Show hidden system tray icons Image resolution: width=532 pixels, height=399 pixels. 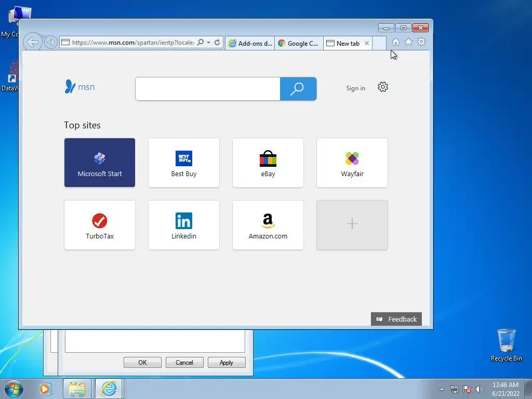pos(442,389)
